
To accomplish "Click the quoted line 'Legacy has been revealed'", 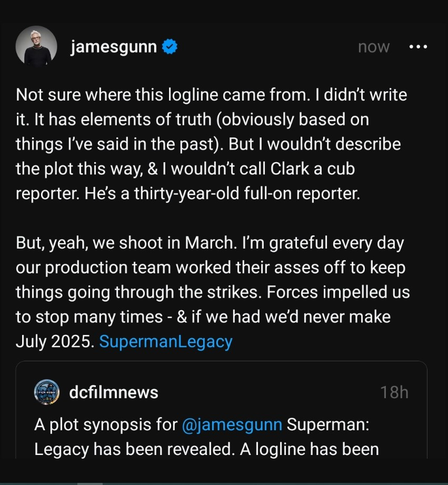I will coord(206,449).
